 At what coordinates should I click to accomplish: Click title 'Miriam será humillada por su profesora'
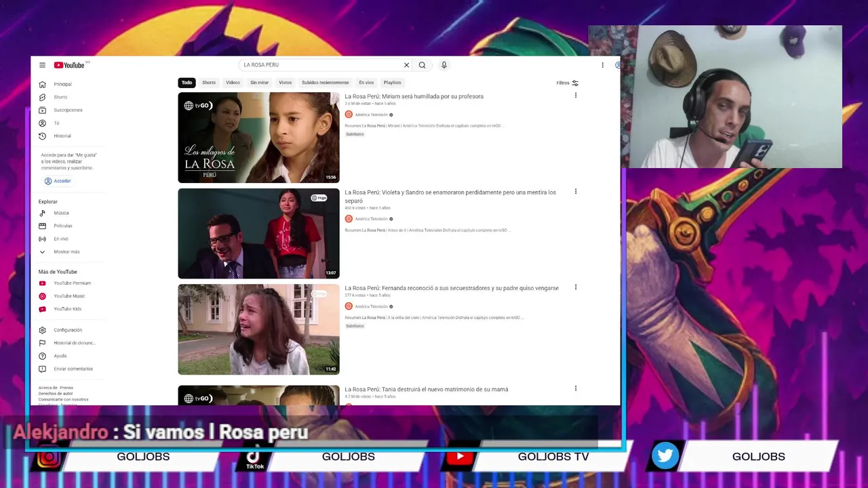click(414, 96)
